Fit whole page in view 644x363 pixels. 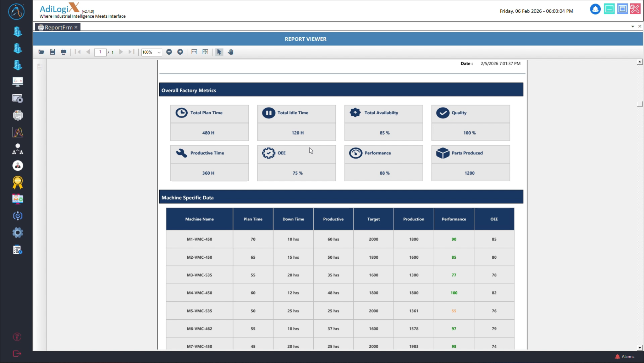[x=205, y=52]
